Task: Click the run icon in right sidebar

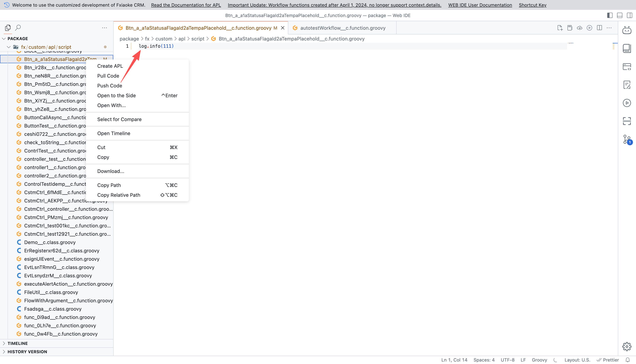Action: pyautogui.click(x=627, y=103)
